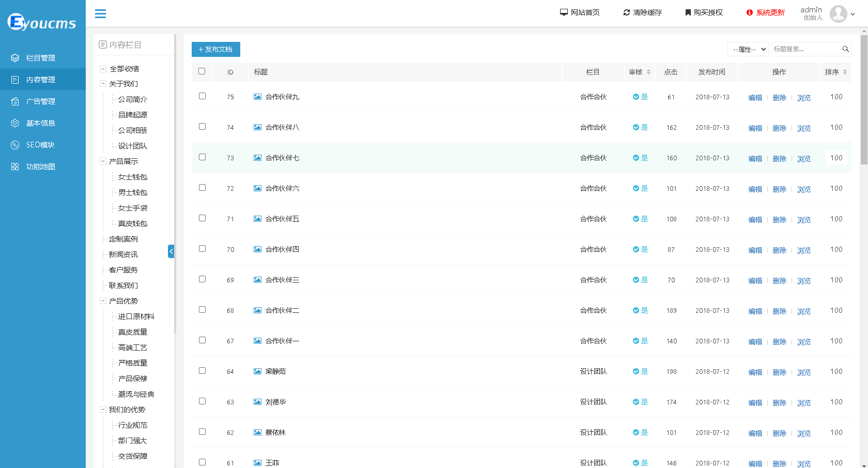
Task: Open 内容管理 in the sidebar
Action: click(x=43, y=80)
